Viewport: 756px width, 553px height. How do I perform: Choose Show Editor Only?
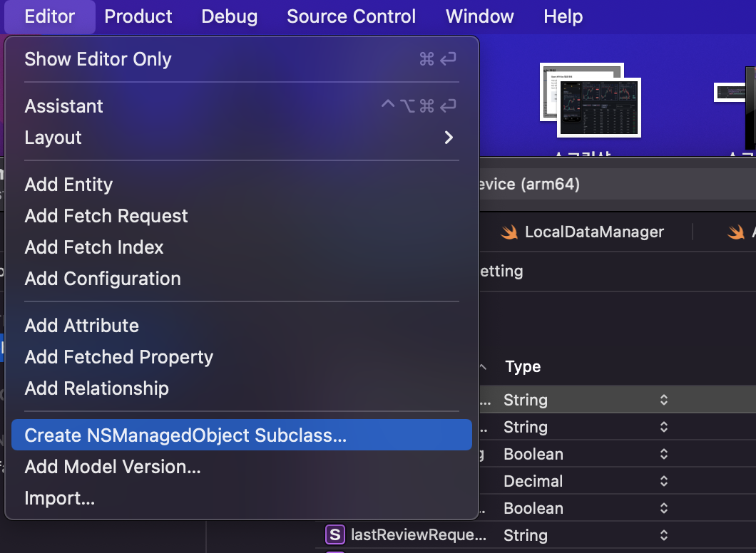pyautogui.click(x=242, y=58)
